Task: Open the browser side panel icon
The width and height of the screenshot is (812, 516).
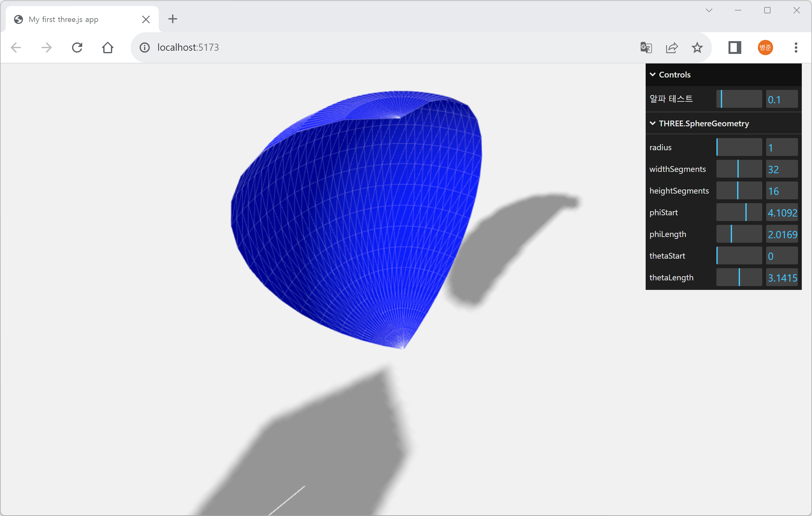Action: [735, 48]
